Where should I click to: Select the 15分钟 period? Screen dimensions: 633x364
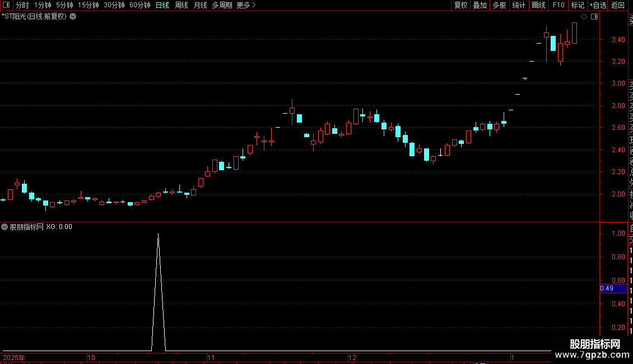click(89, 5)
